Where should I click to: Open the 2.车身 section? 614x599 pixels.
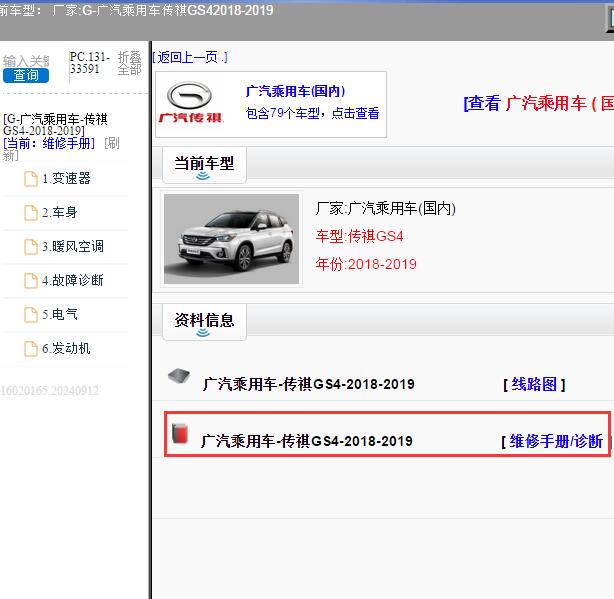click(x=60, y=213)
